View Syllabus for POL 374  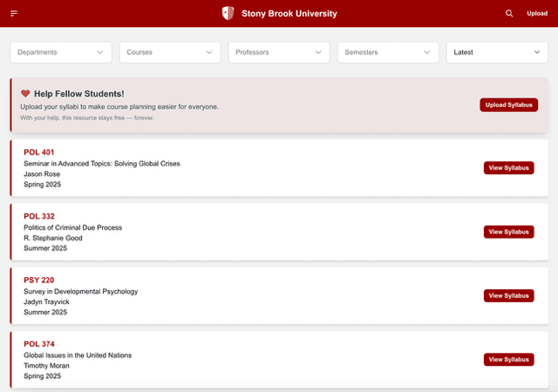coord(509,360)
